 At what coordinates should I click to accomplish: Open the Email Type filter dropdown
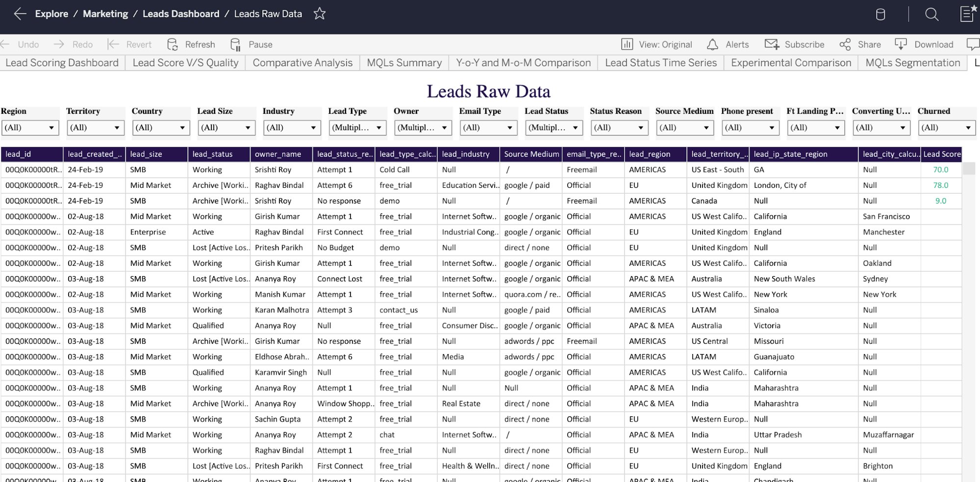tap(489, 127)
